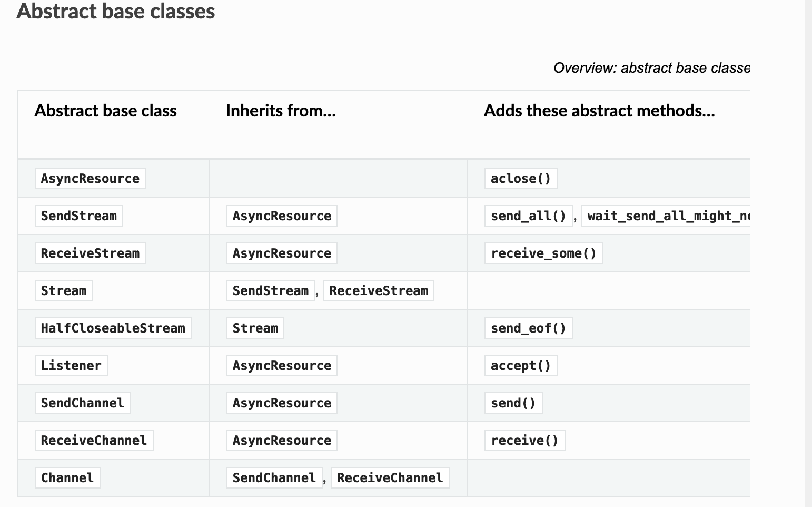Image resolution: width=812 pixels, height=507 pixels.
Task: Click AsyncResource parent in the Listener row
Action: click(x=282, y=366)
